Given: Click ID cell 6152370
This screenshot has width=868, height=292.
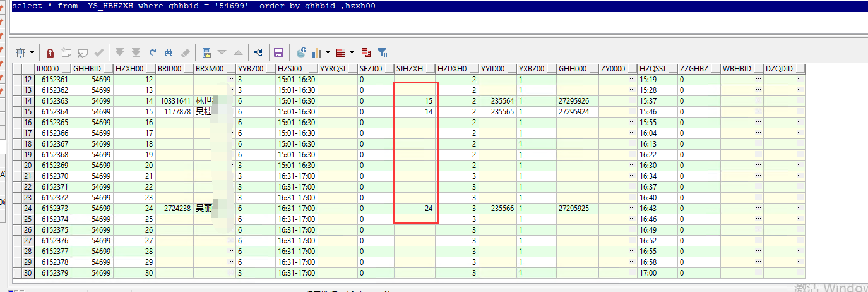Looking at the screenshot, I should click(52, 176).
